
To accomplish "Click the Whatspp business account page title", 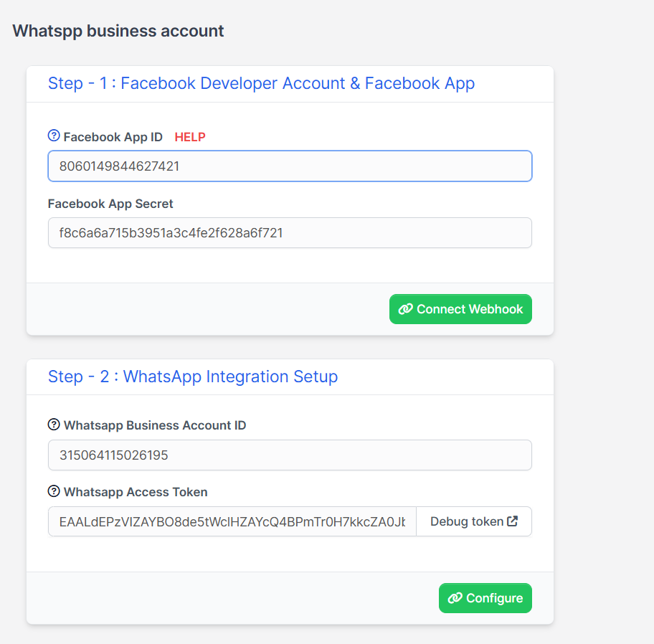I will (118, 31).
